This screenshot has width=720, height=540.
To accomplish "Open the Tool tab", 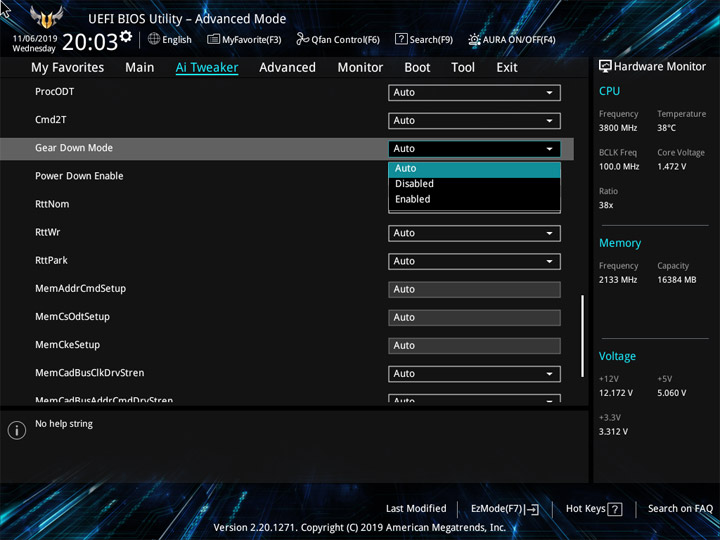I will [x=463, y=68].
